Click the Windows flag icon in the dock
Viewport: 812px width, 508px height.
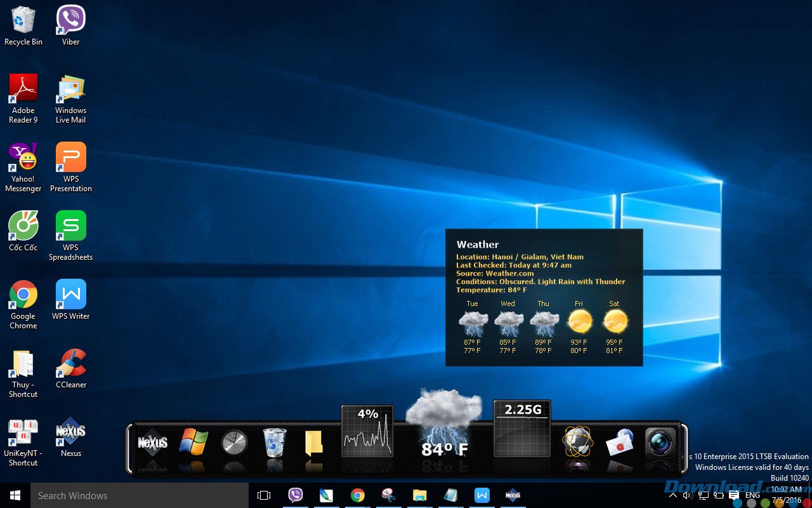[193, 441]
